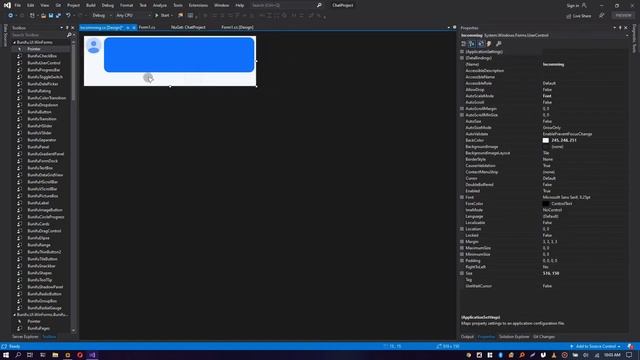Close the Toolbox panel
This screenshot has width=640, height=360.
73,28
